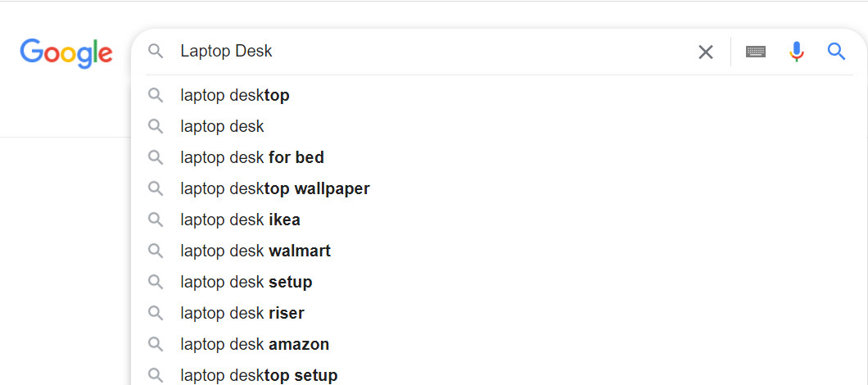Clear the search box text

tap(705, 52)
